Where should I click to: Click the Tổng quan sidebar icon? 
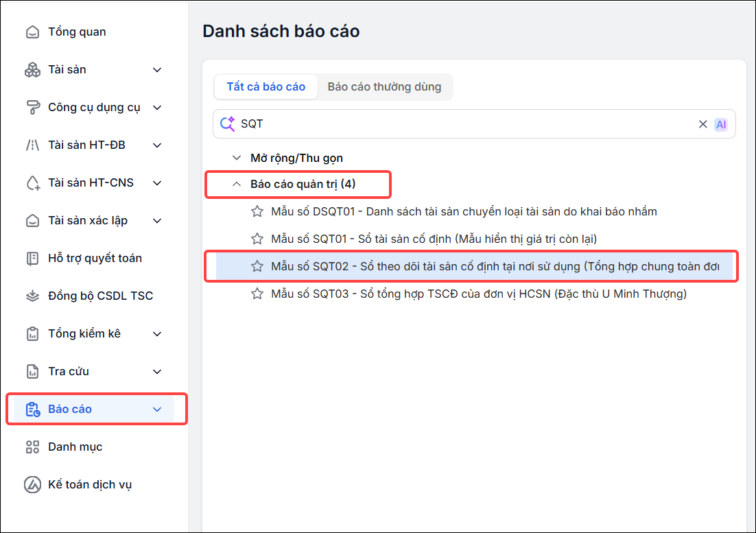32,32
